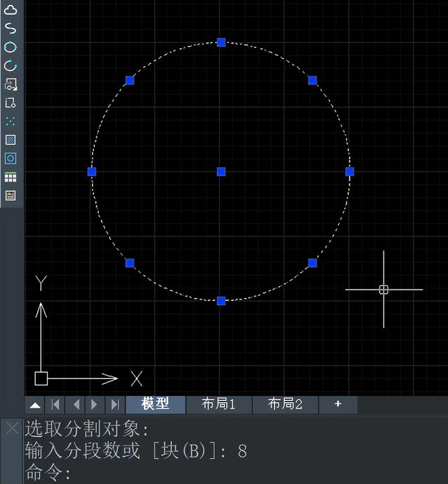Screen dimensions: 448x484
Task: Open the Table tool
Action: pos(10,177)
